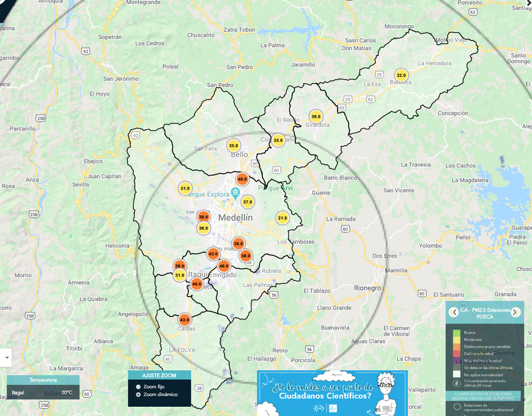This screenshot has width=532, height=416.
Task: Open the Caldas station marker showing 43.0
Action: tap(185, 319)
